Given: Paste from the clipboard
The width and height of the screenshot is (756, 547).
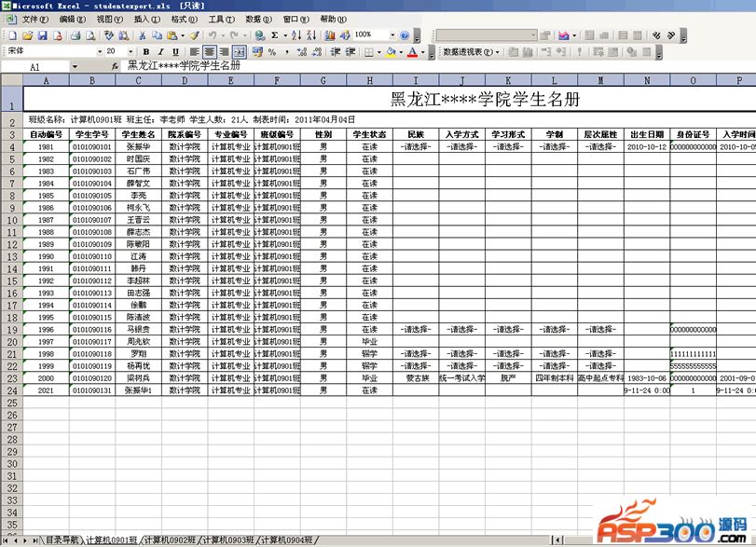Looking at the screenshot, I should [x=172, y=35].
